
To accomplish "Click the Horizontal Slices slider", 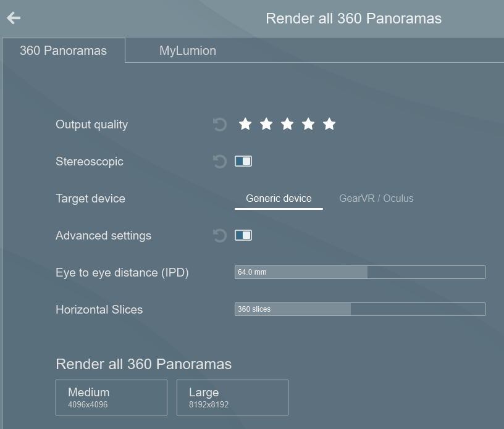I will pyautogui.click(x=359, y=309).
